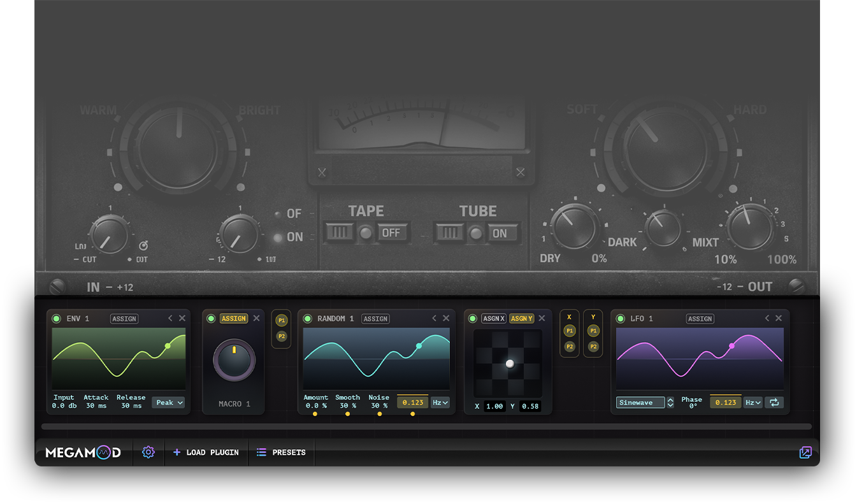Click the ASGN X button on XY pad
Screen dimensions: 857x504
(x=494, y=319)
